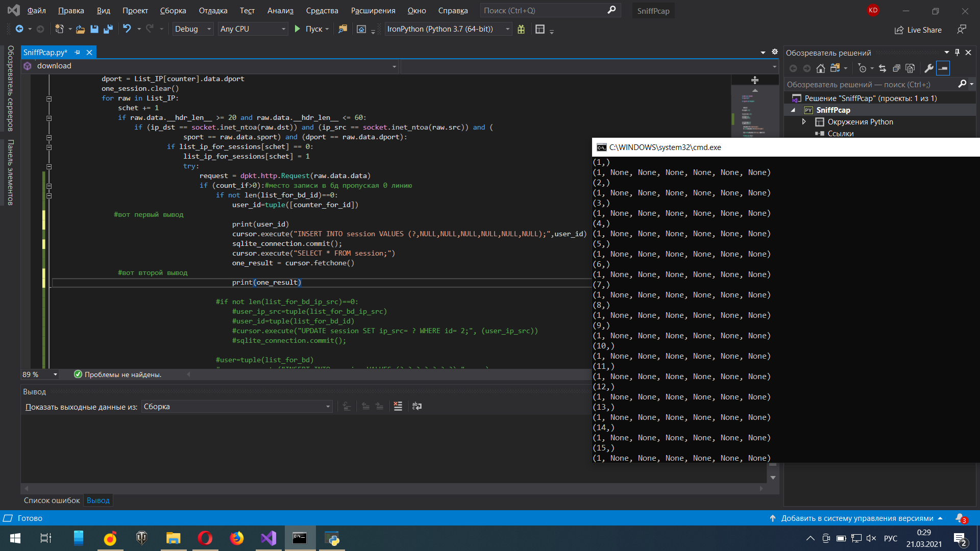980x551 pixels.
Task: Undo the last edit with the toolbar arrow
Action: tap(127, 29)
